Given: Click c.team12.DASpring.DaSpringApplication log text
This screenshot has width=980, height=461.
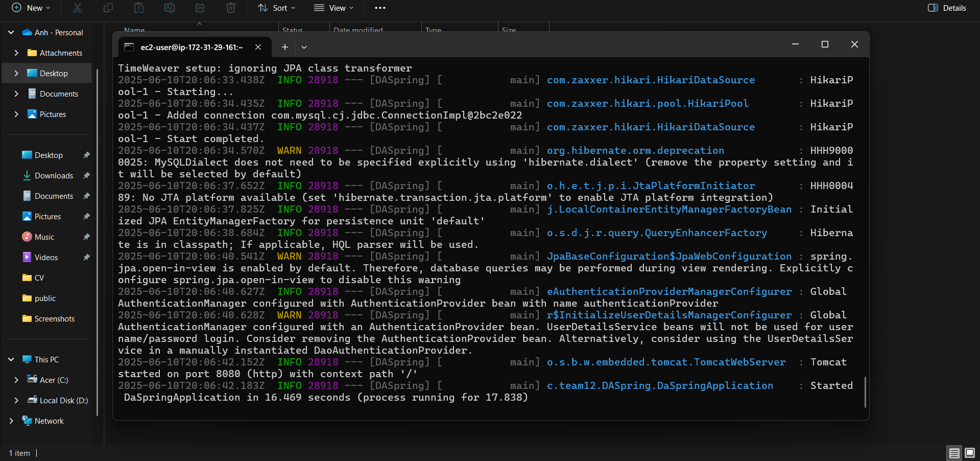Looking at the screenshot, I should point(660,385).
